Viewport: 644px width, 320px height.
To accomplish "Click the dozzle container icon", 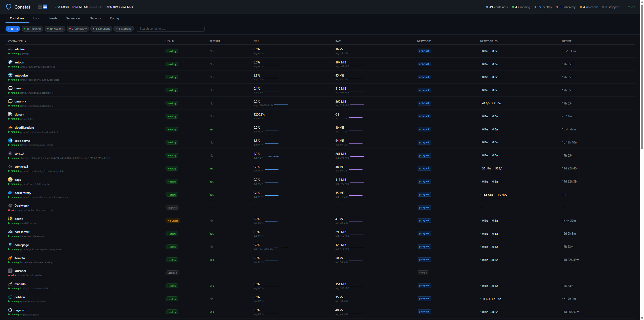I will (x=10, y=219).
